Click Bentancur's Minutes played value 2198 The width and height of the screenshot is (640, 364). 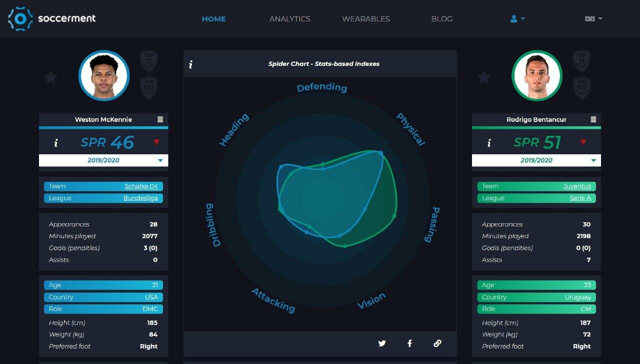583,236
